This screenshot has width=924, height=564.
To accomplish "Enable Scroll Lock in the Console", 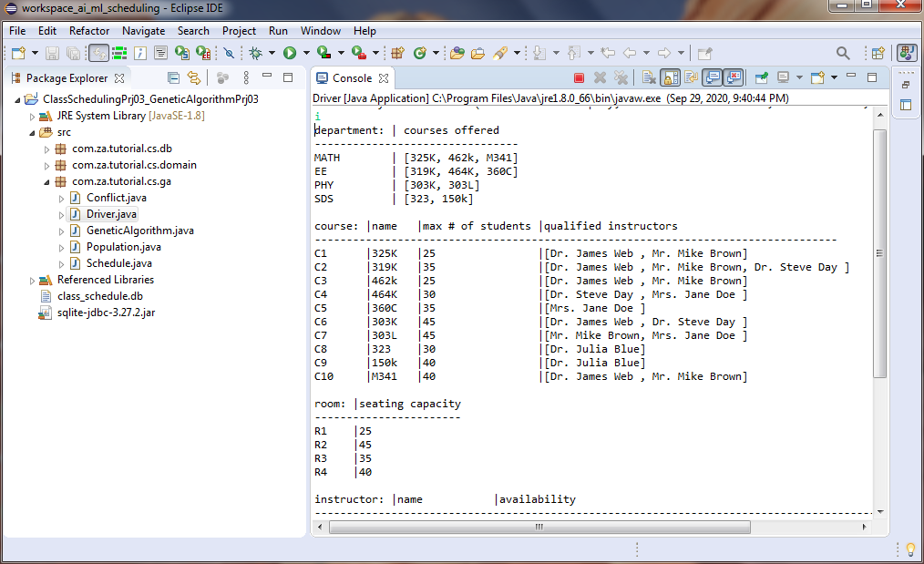I will 672,77.
